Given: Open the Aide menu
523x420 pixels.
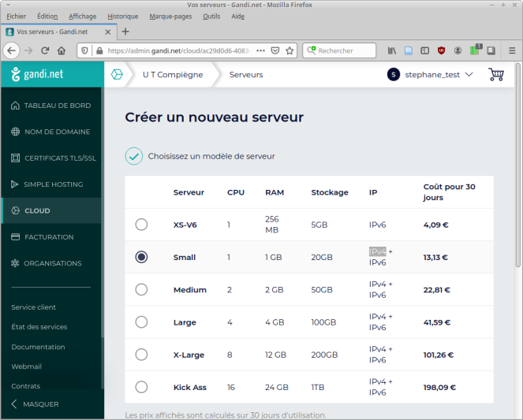Looking at the screenshot, I should click(x=237, y=17).
